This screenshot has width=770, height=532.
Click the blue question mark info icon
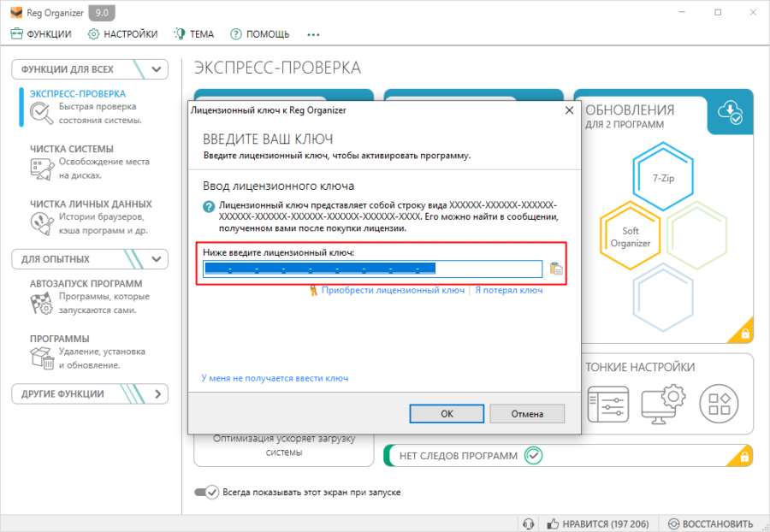pyautogui.click(x=209, y=206)
